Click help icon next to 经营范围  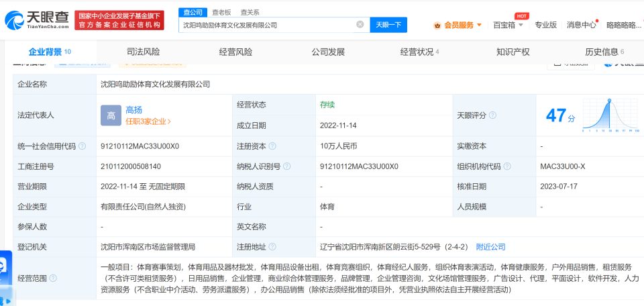(x=53, y=278)
